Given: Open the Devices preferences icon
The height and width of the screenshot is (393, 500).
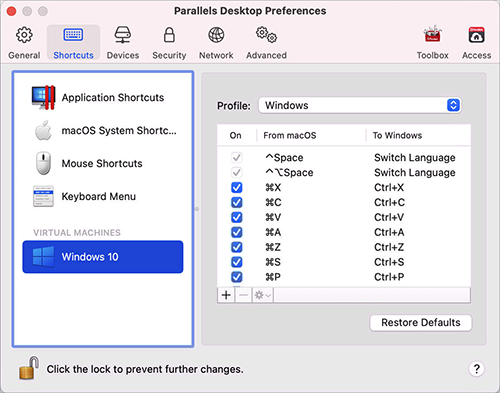Looking at the screenshot, I should coord(123,35).
